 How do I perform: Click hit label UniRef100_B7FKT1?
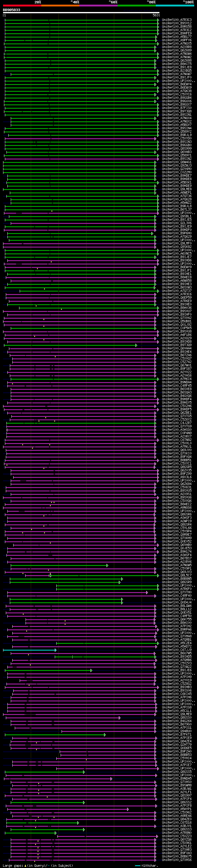pos(177,735)
